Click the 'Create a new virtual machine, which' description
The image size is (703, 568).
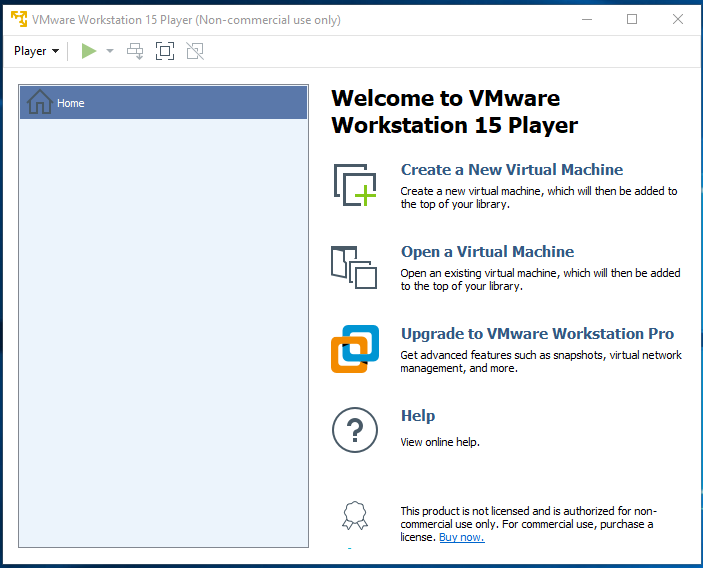click(x=539, y=197)
